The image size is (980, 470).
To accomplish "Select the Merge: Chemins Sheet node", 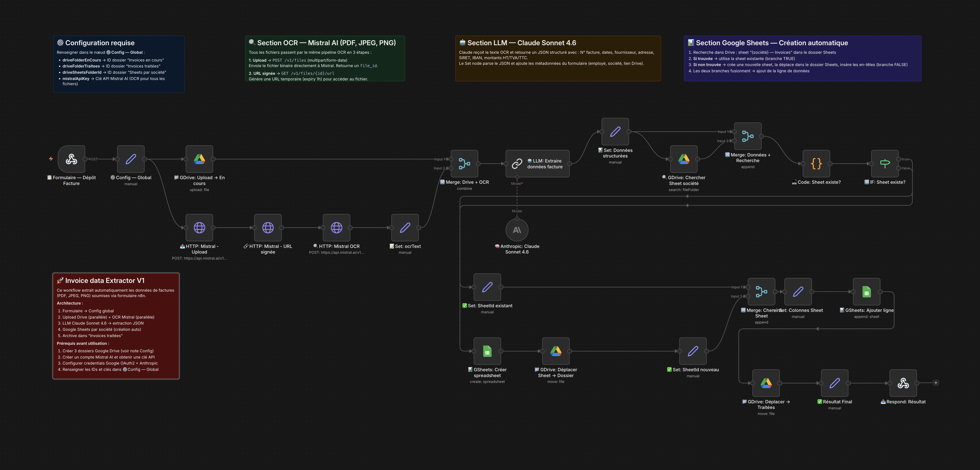I will coord(761,291).
